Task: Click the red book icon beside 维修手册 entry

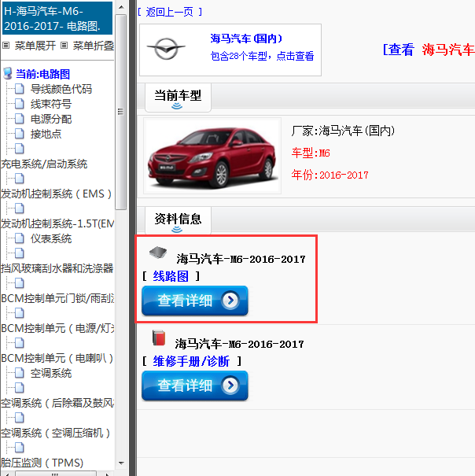Action: (159, 338)
